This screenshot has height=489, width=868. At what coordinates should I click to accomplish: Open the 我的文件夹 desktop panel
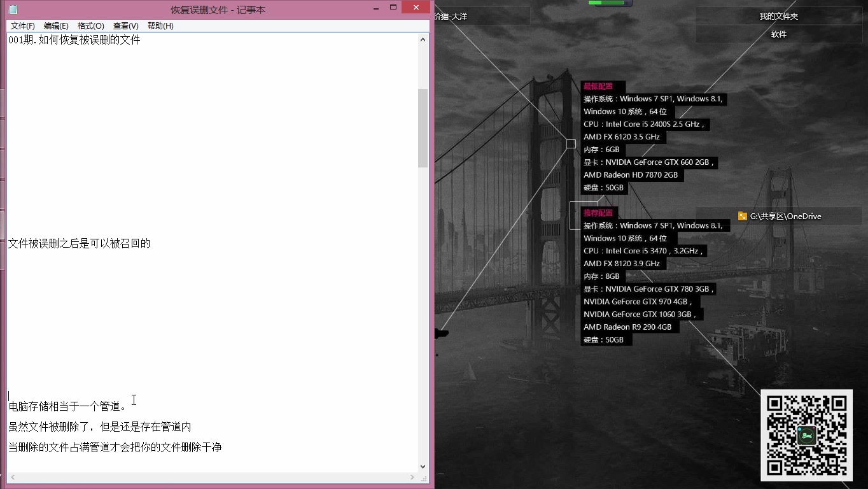(778, 16)
